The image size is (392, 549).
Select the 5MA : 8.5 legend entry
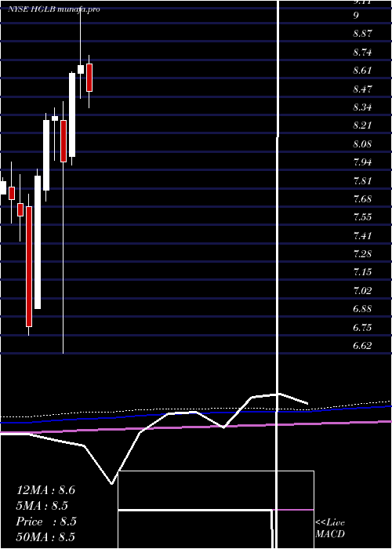[x=42, y=506]
